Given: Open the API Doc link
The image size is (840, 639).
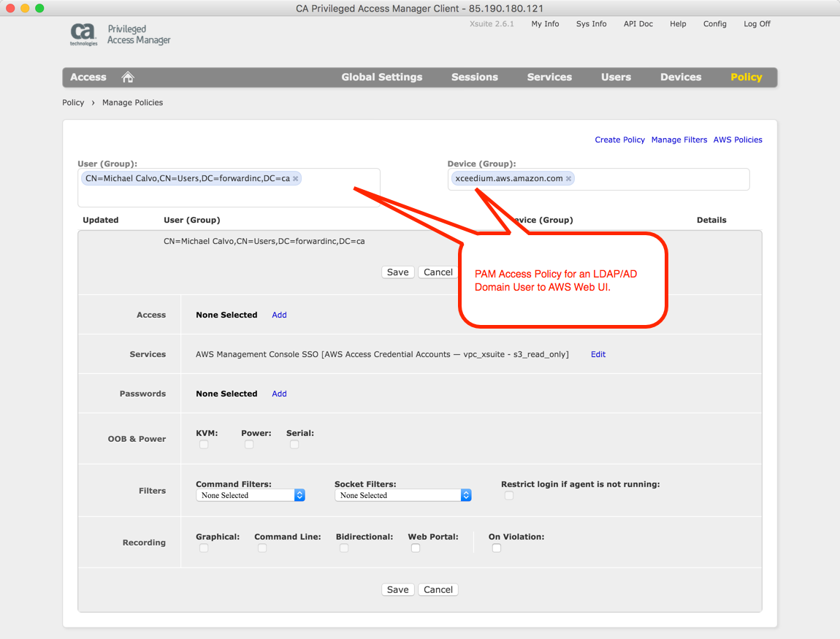Looking at the screenshot, I should [638, 24].
